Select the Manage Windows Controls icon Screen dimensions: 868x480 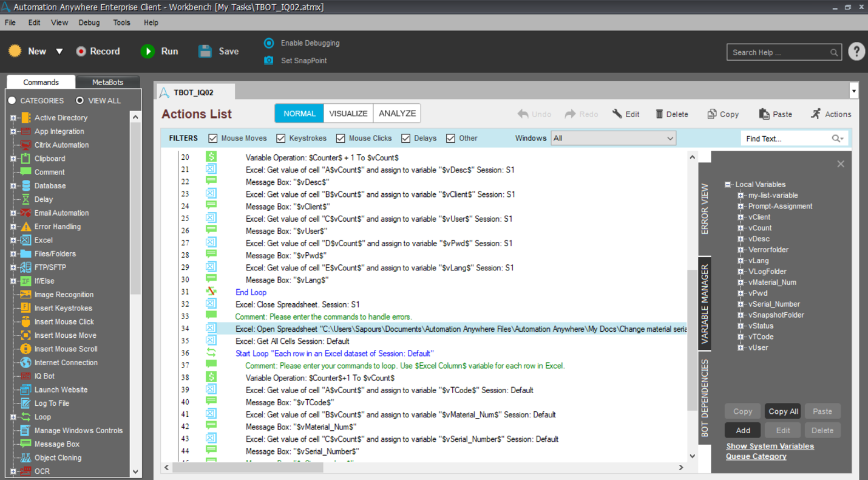(25, 431)
